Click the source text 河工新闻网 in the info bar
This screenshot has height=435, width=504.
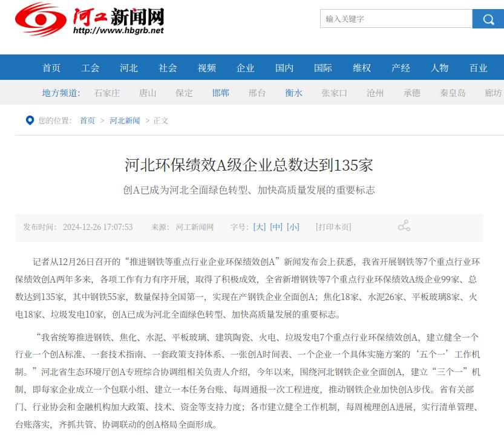coord(194,227)
